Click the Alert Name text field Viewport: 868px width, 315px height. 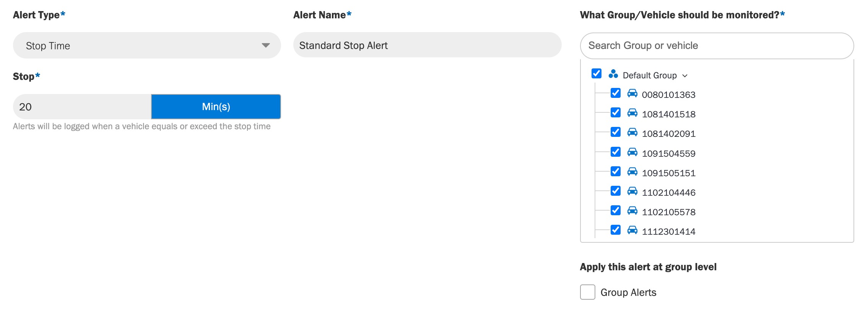(427, 45)
